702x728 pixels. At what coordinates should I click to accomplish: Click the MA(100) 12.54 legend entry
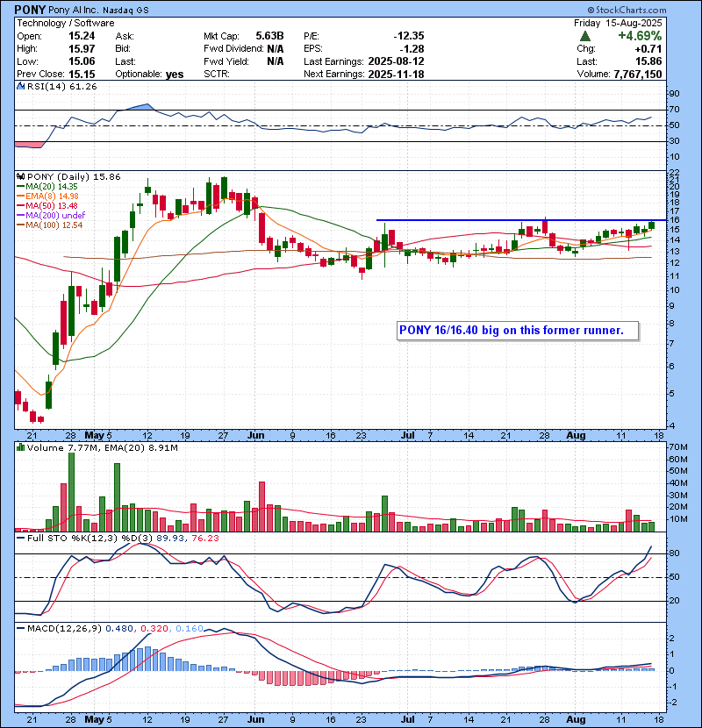point(50,225)
